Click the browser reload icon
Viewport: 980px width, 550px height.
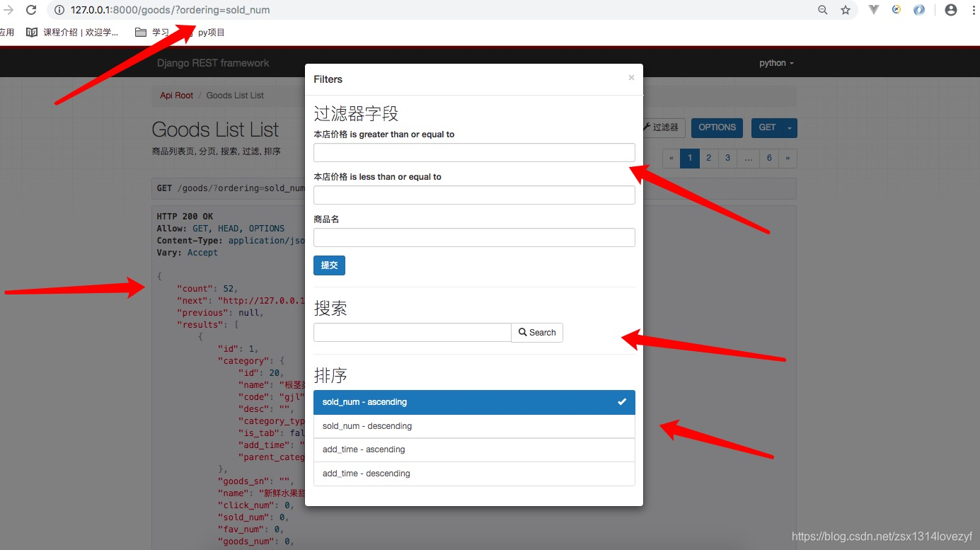click(x=31, y=10)
